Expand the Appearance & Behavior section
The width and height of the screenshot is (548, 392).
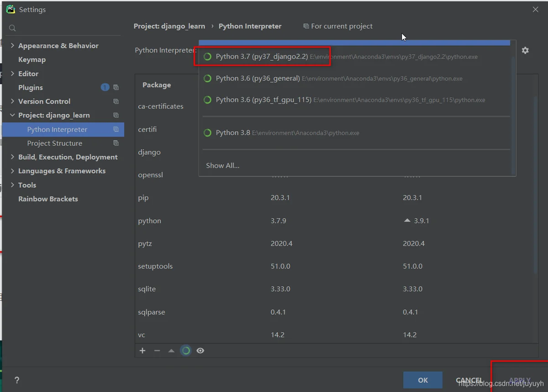12,46
